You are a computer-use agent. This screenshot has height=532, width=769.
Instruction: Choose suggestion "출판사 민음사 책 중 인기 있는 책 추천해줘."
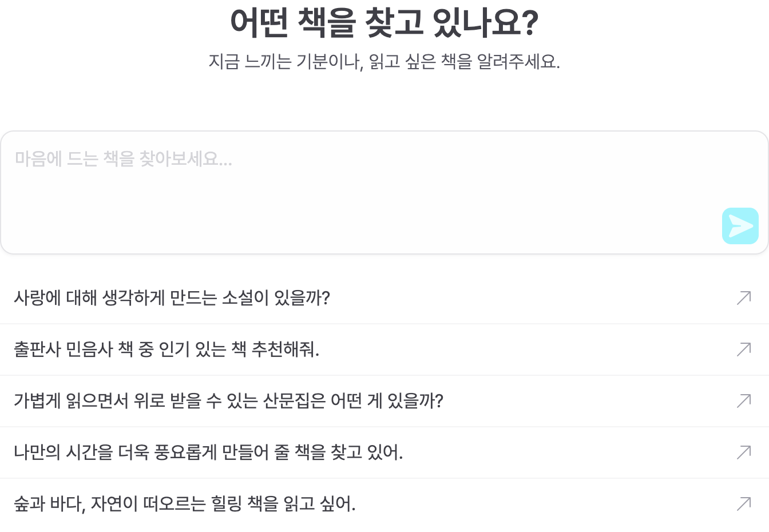pos(166,350)
